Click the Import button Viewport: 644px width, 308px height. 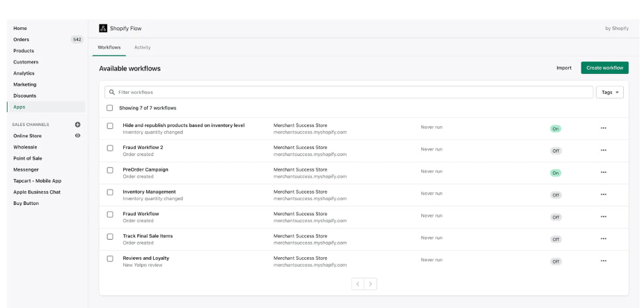pos(564,68)
